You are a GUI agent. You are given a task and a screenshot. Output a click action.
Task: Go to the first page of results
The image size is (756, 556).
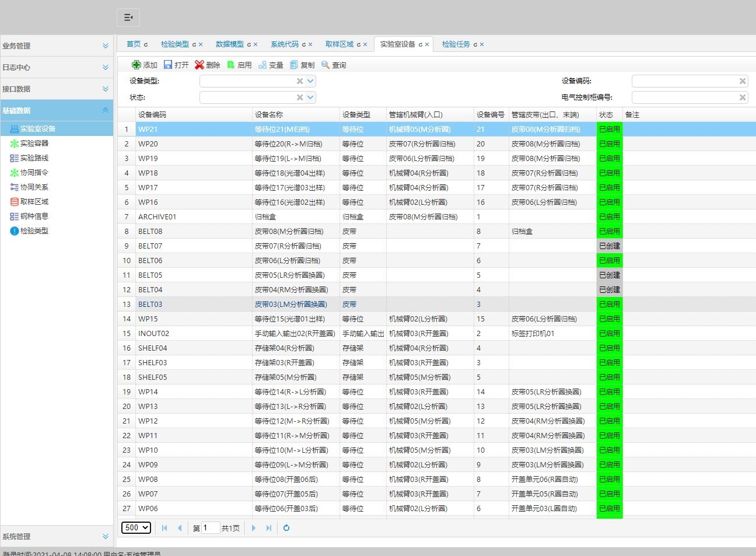coord(164,528)
